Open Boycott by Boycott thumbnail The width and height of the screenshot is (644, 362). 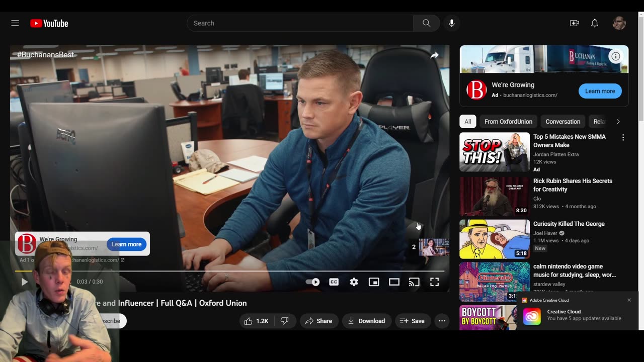click(x=488, y=317)
